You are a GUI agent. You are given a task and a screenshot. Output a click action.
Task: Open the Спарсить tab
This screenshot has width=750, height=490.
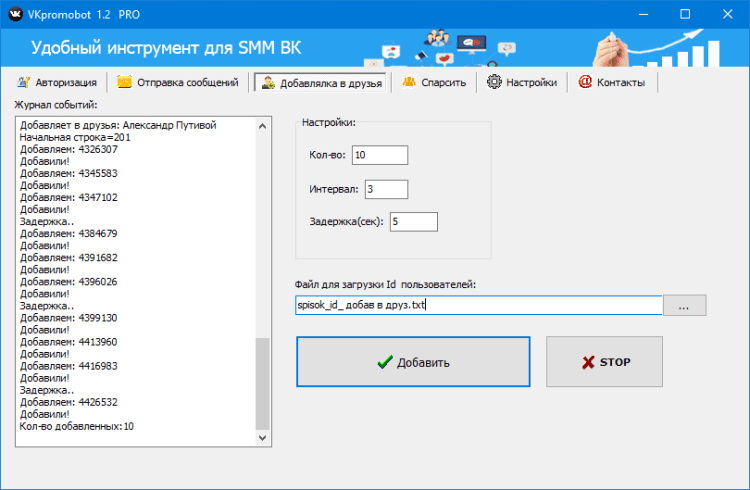point(434,82)
